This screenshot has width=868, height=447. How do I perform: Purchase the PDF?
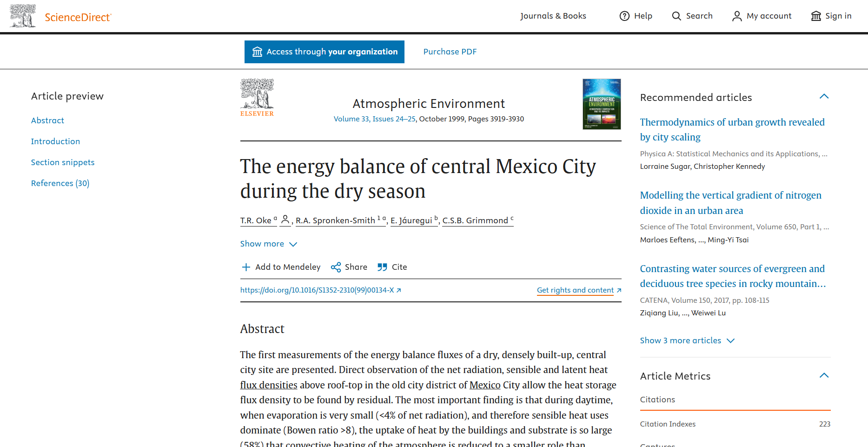(x=450, y=52)
